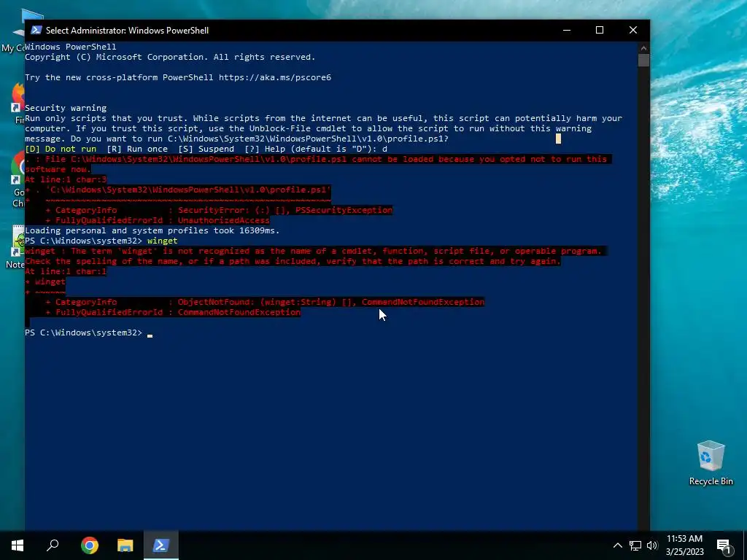
Task: Maximize the PowerShell window
Action: point(600,30)
